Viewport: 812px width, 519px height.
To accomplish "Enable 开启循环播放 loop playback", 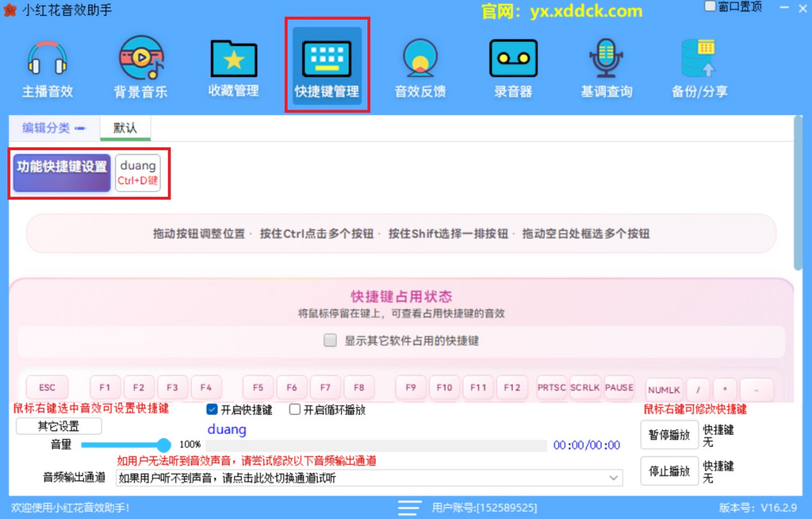I will click(x=295, y=409).
